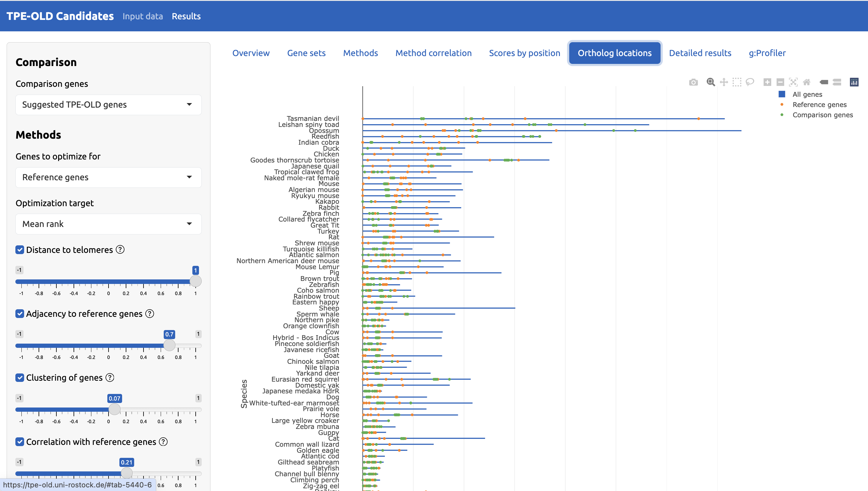868x491 pixels.
Task: Download plot as PNG camera icon
Action: click(x=693, y=82)
